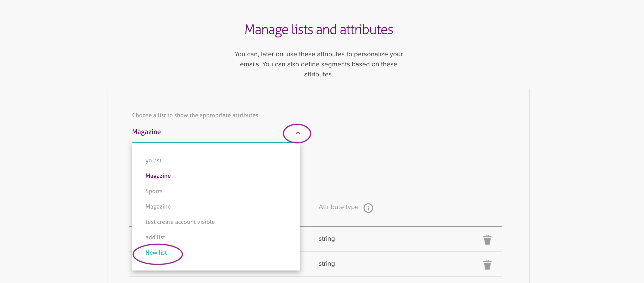Select 'test create account visible' list
Viewport: 644px width, 283px height.
pos(180,222)
